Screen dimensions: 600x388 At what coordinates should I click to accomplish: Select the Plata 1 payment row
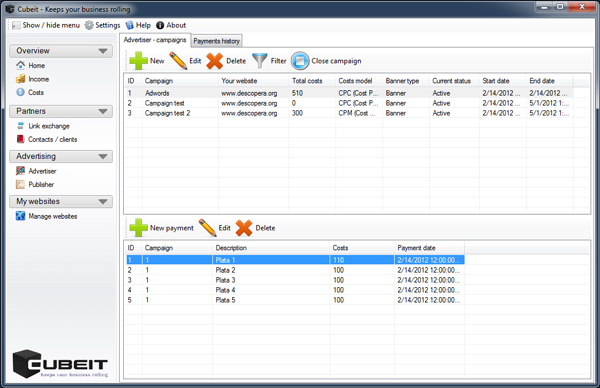pyautogui.click(x=295, y=260)
